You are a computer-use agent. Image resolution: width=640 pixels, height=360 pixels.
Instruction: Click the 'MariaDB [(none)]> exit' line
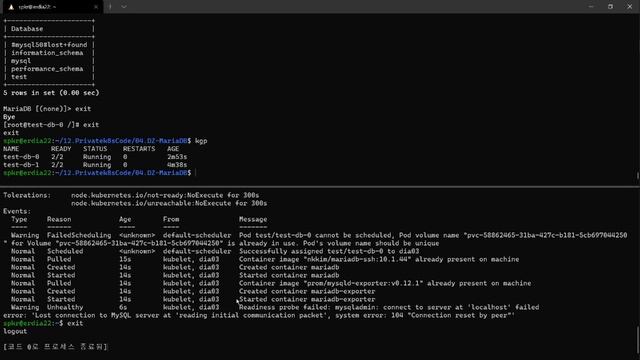click(x=47, y=109)
